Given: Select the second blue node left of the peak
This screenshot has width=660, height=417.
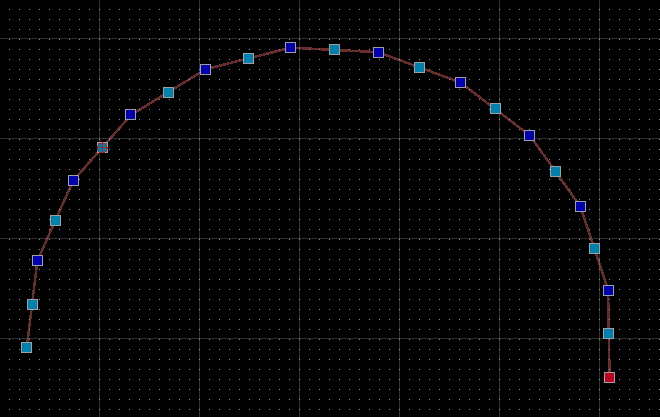Looking at the screenshot, I should 130,114.
